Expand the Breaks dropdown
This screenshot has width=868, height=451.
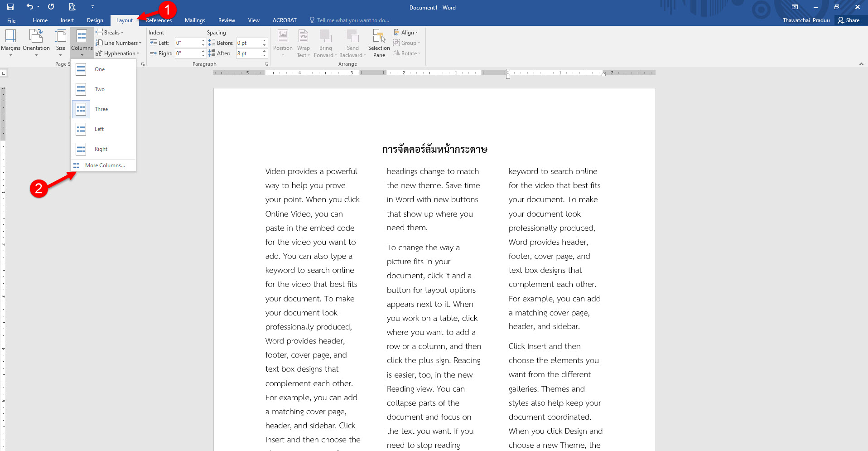(110, 33)
